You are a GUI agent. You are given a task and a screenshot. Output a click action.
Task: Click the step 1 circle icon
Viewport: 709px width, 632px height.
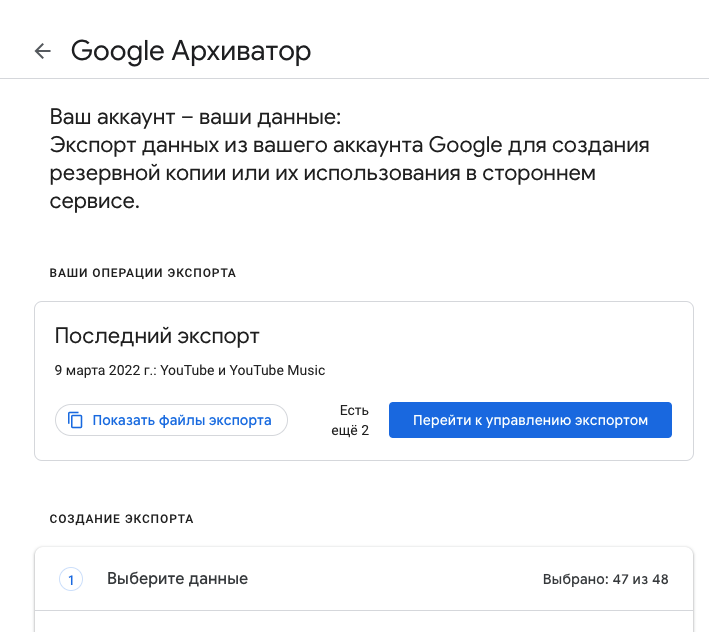pos(71,579)
